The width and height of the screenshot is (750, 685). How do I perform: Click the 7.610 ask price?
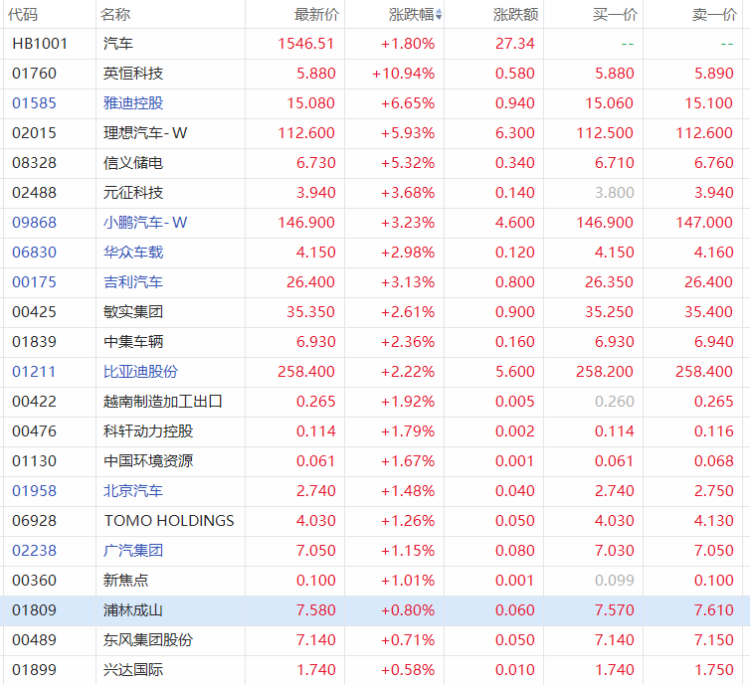pos(714,610)
